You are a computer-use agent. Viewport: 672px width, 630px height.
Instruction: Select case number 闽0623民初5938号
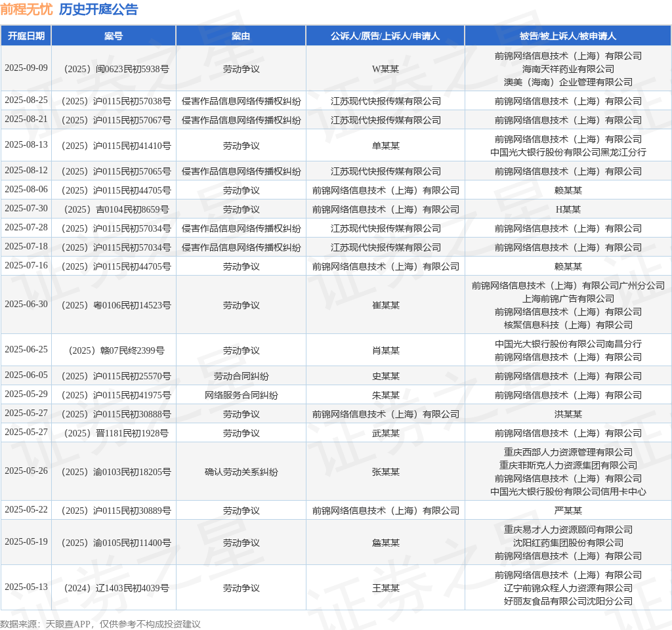(116, 69)
